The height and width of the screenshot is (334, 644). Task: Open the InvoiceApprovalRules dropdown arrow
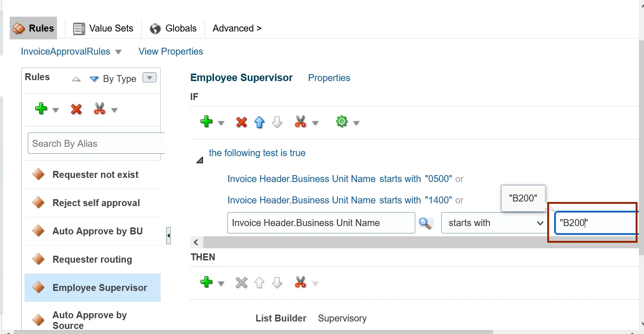pos(119,52)
